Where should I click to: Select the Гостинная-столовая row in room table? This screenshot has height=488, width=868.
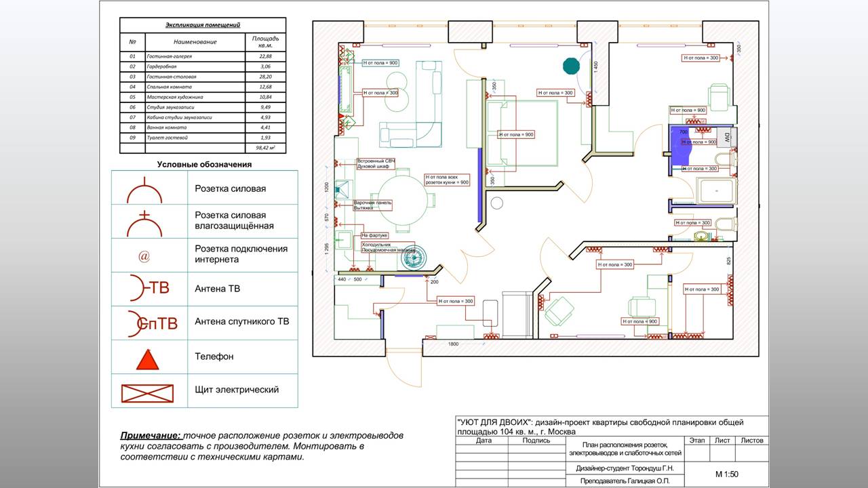click(x=203, y=77)
